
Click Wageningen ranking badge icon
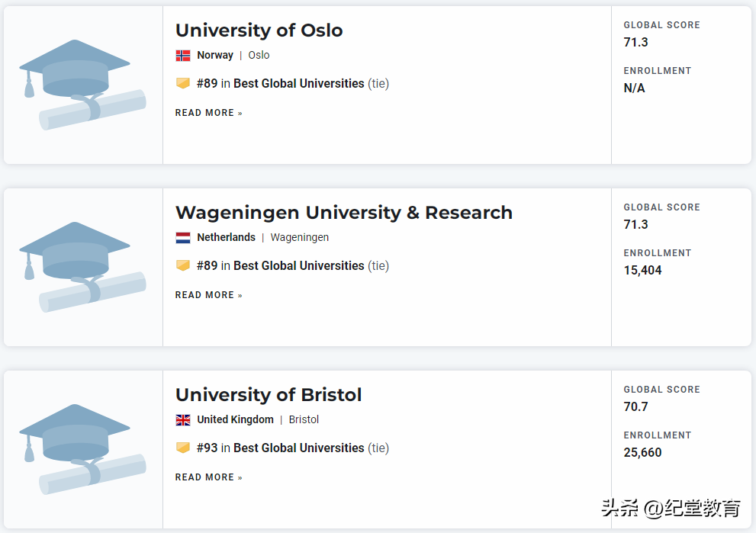tap(183, 265)
